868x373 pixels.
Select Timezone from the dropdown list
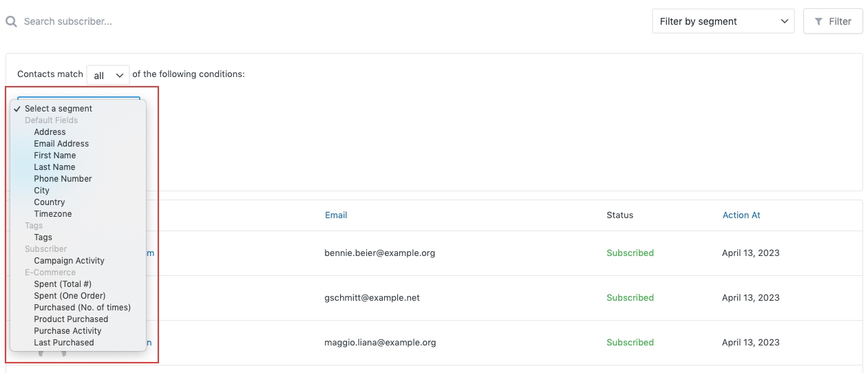[x=53, y=214]
